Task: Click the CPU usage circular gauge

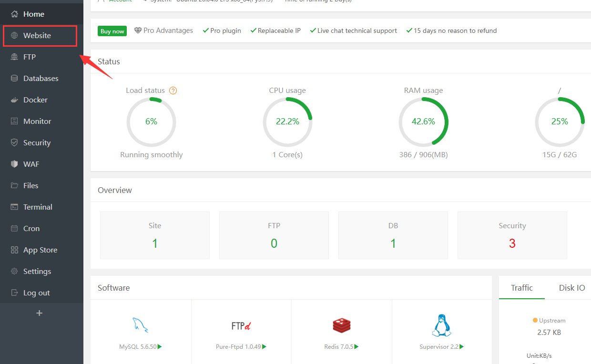Action: tap(287, 122)
